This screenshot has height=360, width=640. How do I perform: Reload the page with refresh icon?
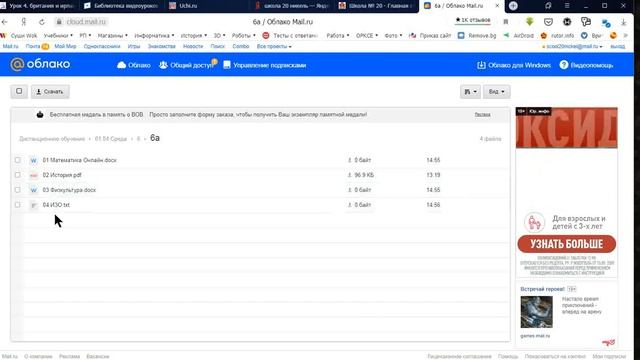click(42, 22)
